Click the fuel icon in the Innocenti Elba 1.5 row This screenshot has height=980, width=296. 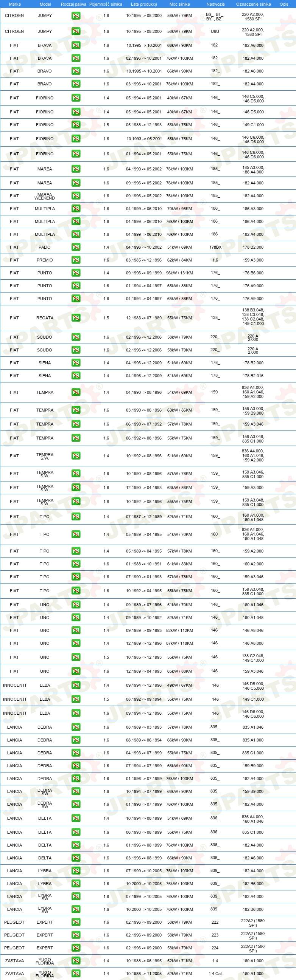click(76, 700)
